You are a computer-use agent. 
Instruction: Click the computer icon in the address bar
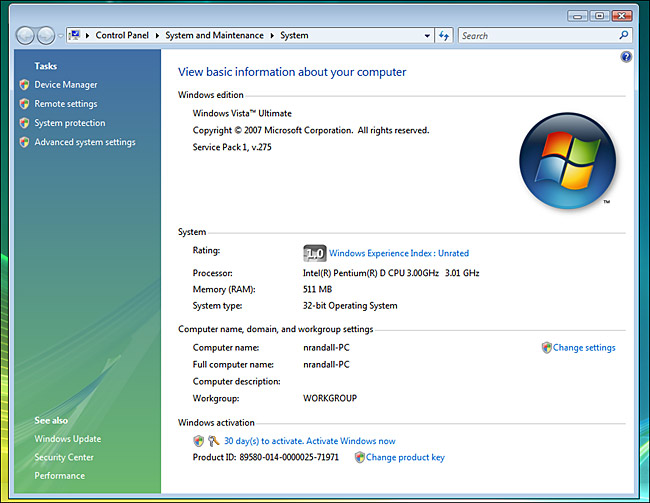pos(75,36)
